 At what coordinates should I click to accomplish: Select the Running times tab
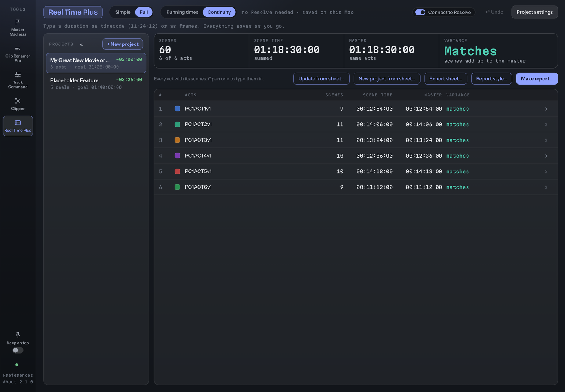click(182, 12)
